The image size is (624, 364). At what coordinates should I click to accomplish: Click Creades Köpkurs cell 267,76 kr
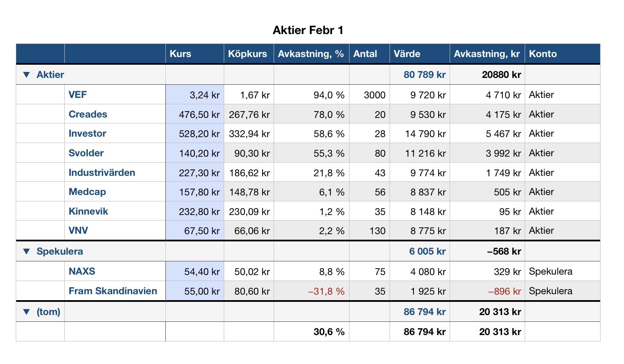249,114
